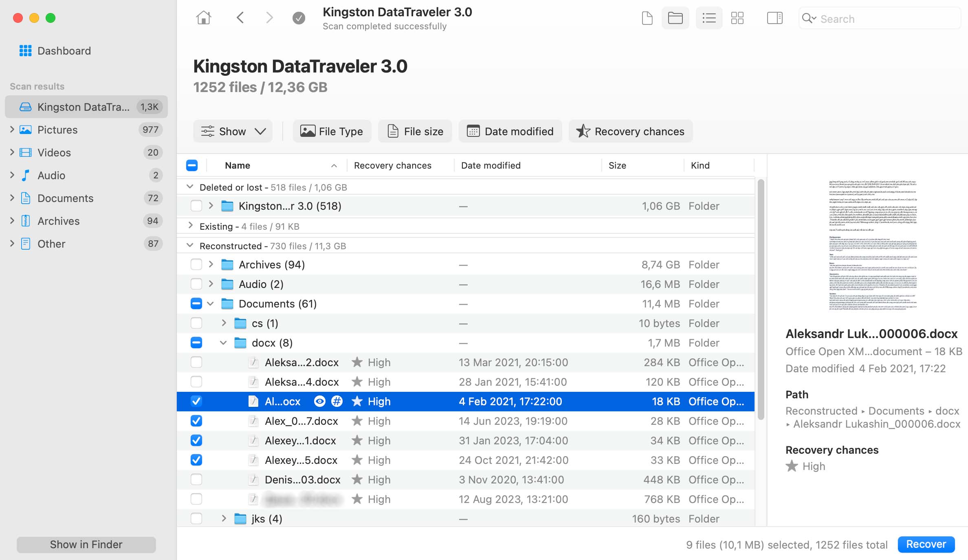Click inside the Search field

pos(876,18)
